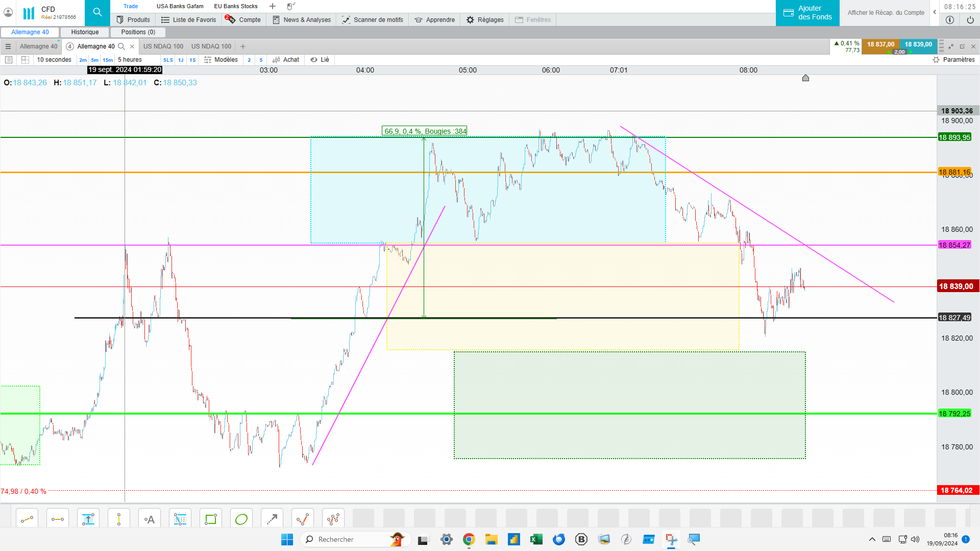Select the horizontal line drawing tool
980x551 pixels.
[58, 519]
